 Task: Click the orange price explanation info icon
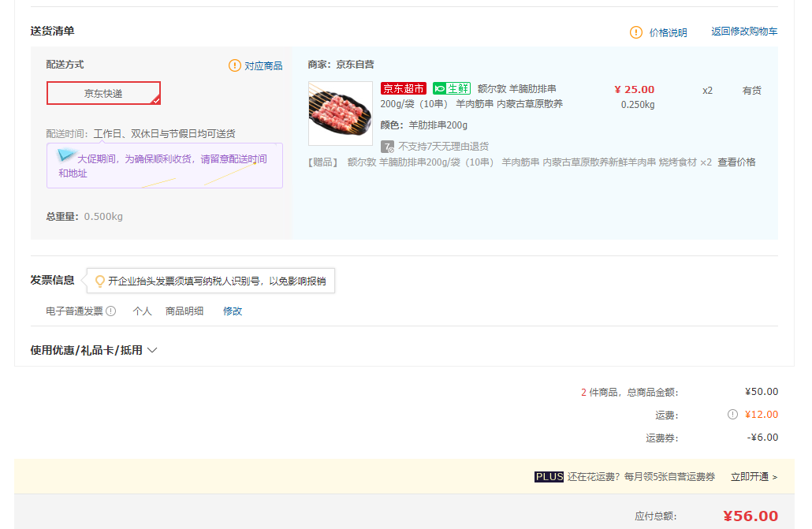pos(636,32)
